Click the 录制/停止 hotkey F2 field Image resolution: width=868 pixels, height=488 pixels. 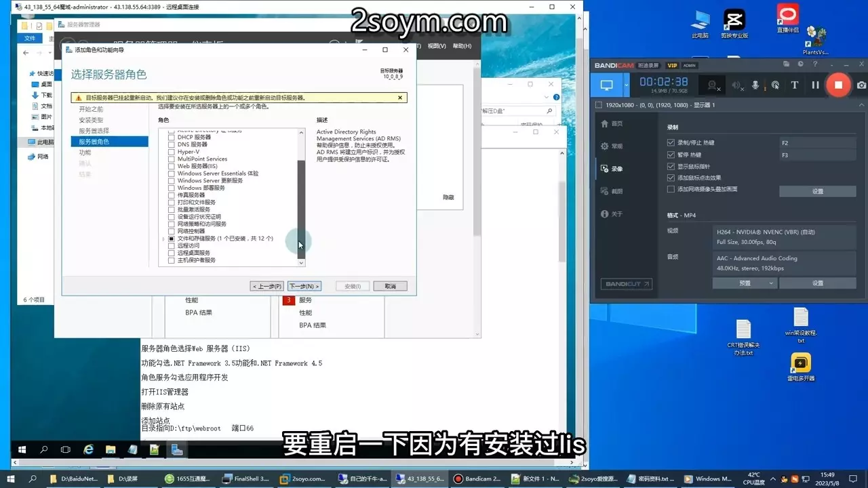(818, 143)
